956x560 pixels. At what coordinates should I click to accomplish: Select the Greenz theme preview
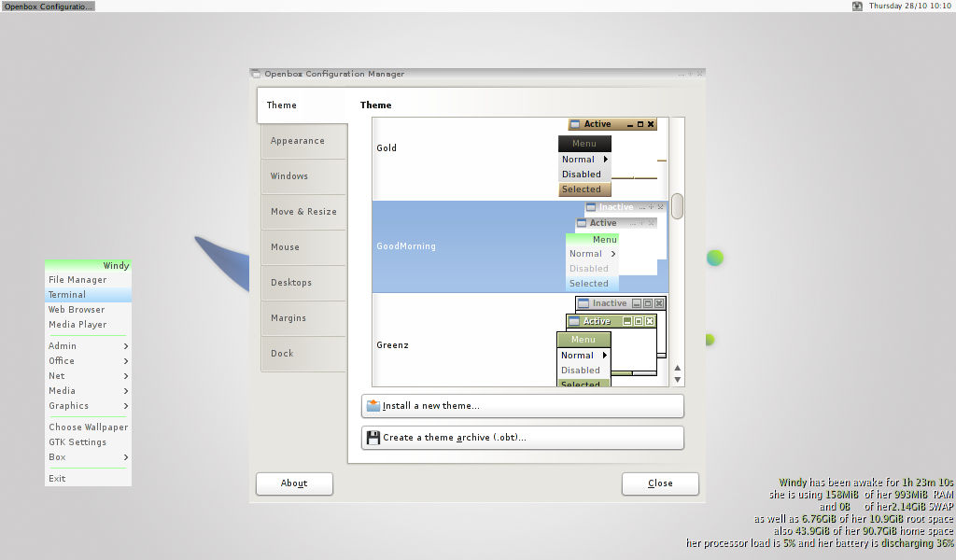coord(420,344)
